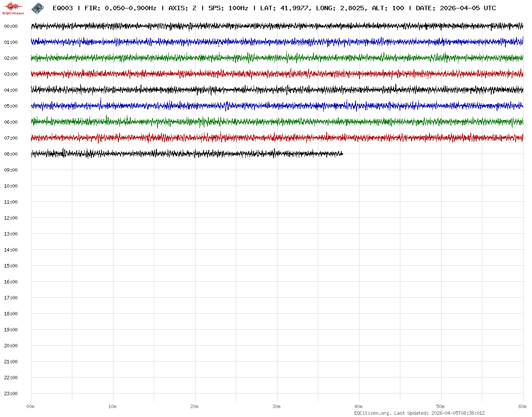
Task: Select the 00:00 hour row label
Action: point(11,26)
